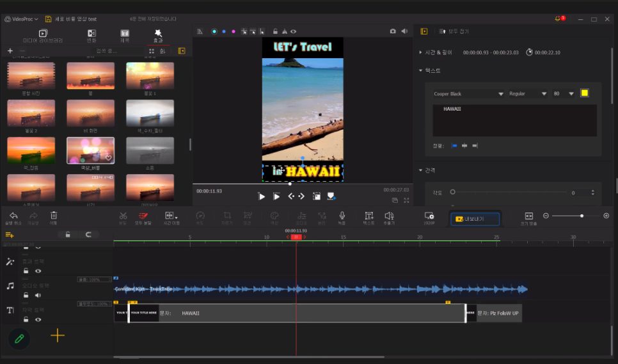Image resolution: width=618 pixels, height=364 pixels.
Task: Align text right
Action: click(x=475, y=146)
